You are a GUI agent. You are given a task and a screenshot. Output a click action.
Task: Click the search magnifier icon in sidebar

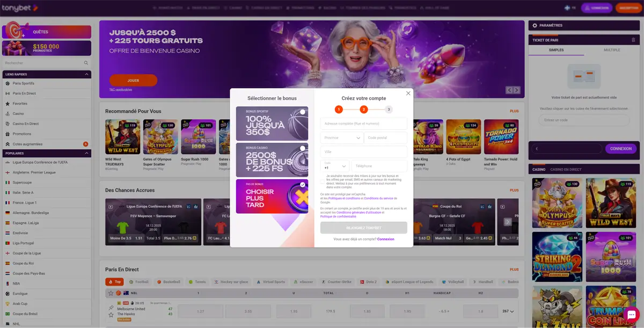tap(86, 63)
